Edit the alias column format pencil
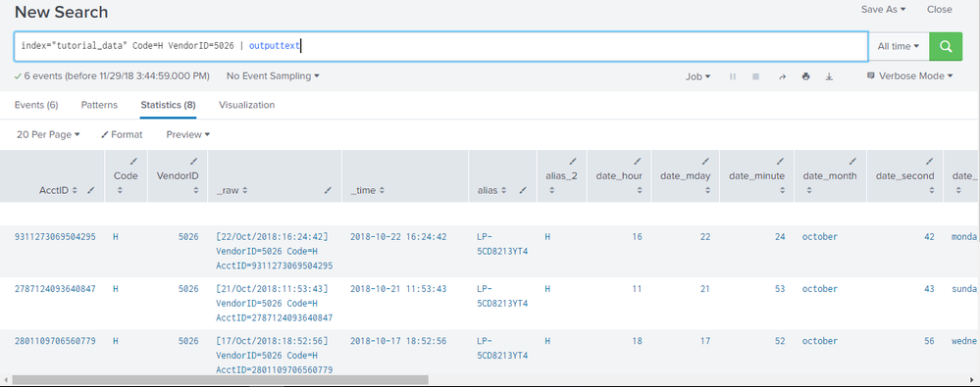980x387 pixels. [x=523, y=191]
